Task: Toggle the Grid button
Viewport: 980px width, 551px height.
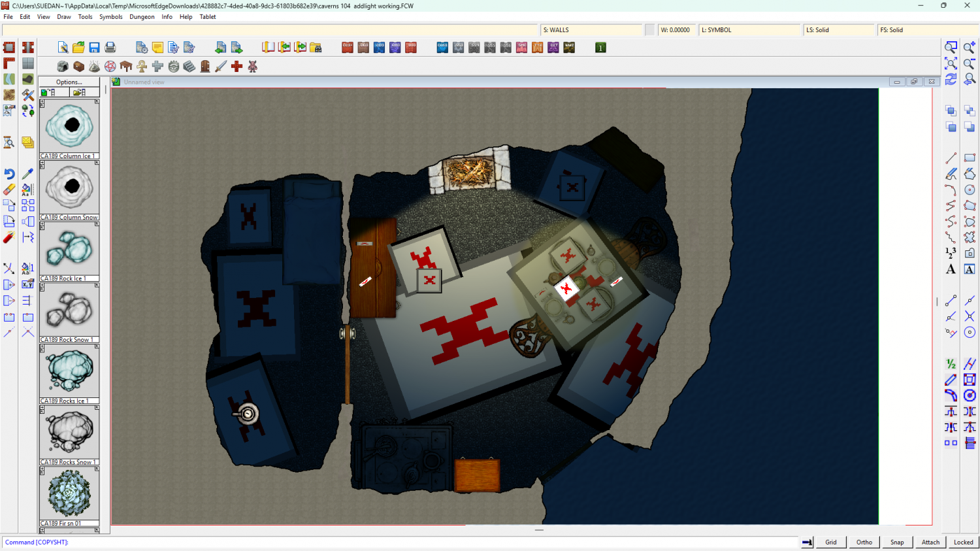Action: pyautogui.click(x=830, y=542)
